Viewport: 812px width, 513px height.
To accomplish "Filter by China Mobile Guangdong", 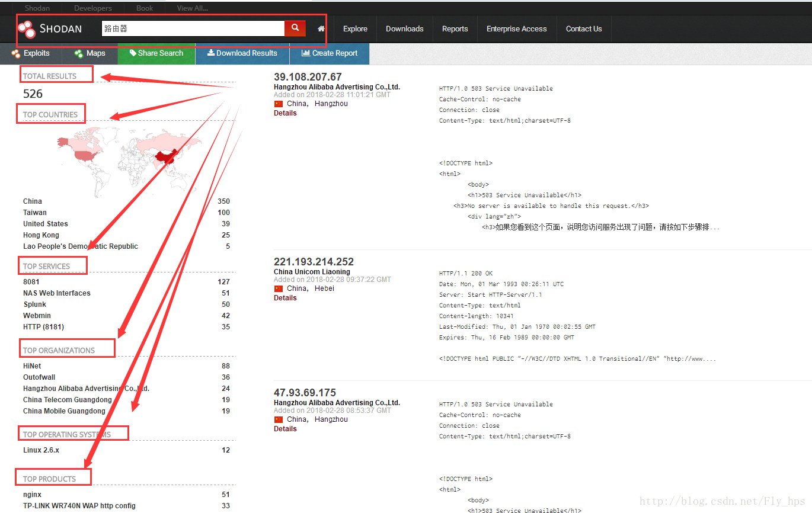I will 65,411.
